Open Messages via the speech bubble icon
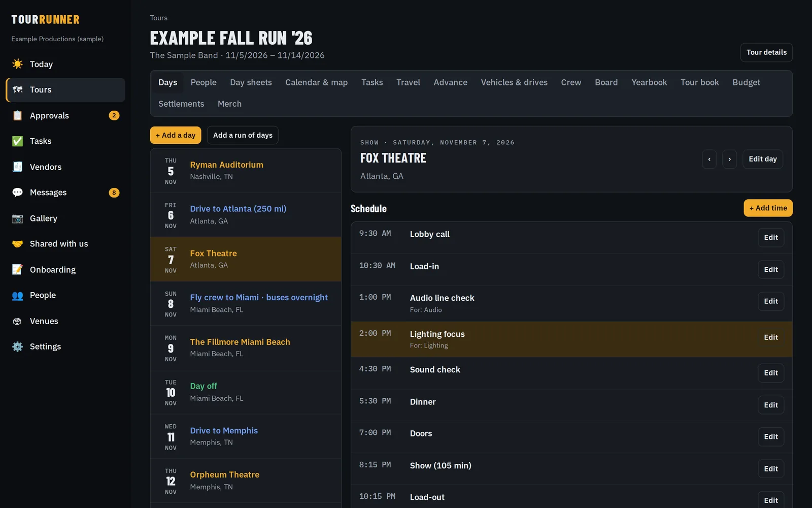Viewport: 812px width, 508px height. [17, 193]
